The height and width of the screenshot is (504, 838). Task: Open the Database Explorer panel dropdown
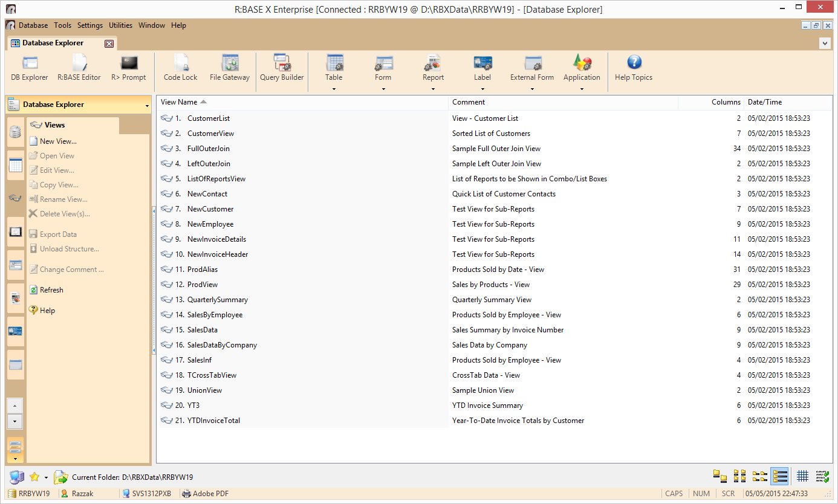(147, 106)
